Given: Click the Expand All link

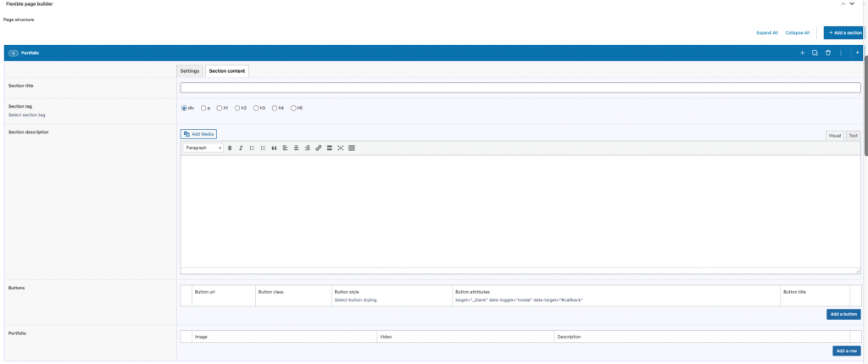Looking at the screenshot, I should 767,33.
